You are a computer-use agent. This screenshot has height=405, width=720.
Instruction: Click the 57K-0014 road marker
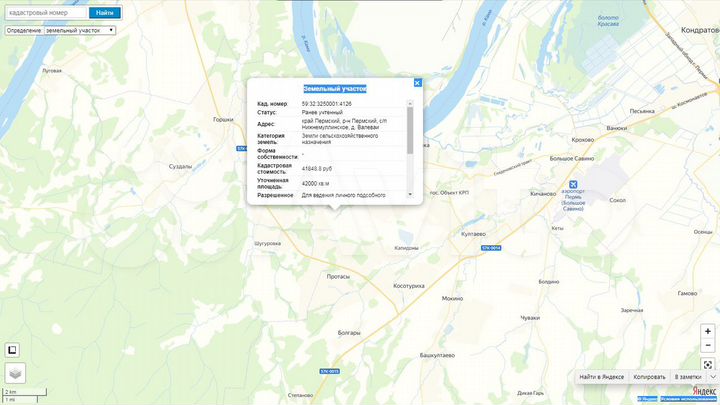tap(490, 247)
